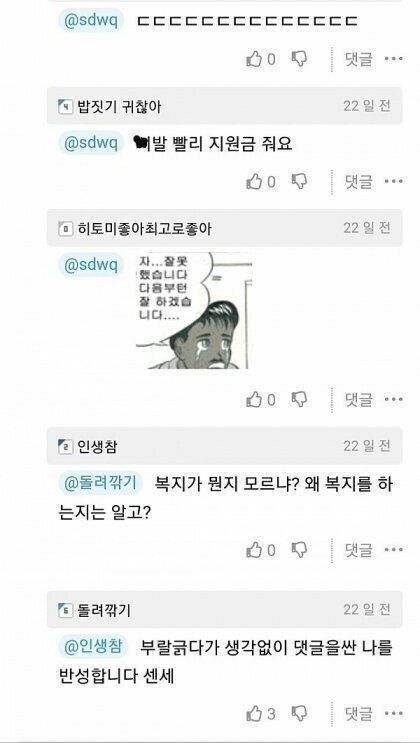Viewport: 420px width, 743px height.
Task: Upvote the 지원금 줘요 comment
Action: pos(254,181)
